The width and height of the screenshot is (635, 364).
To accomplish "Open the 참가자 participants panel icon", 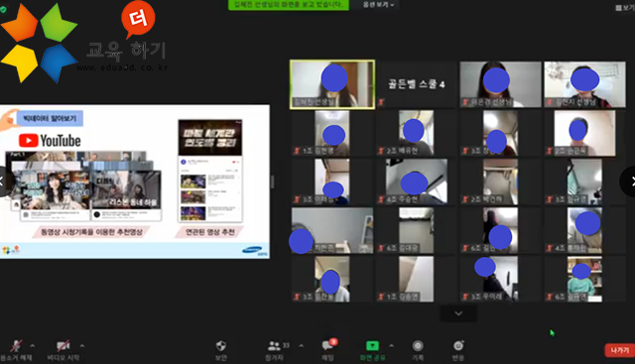I will tap(274, 346).
